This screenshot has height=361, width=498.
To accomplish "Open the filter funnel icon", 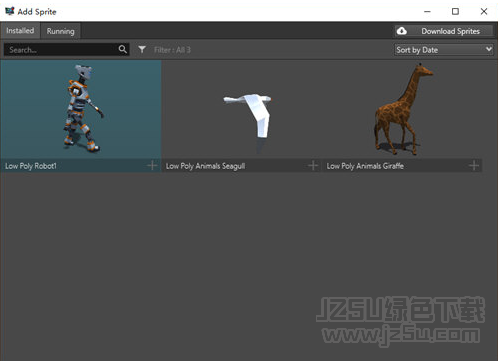I will pos(142,50).
